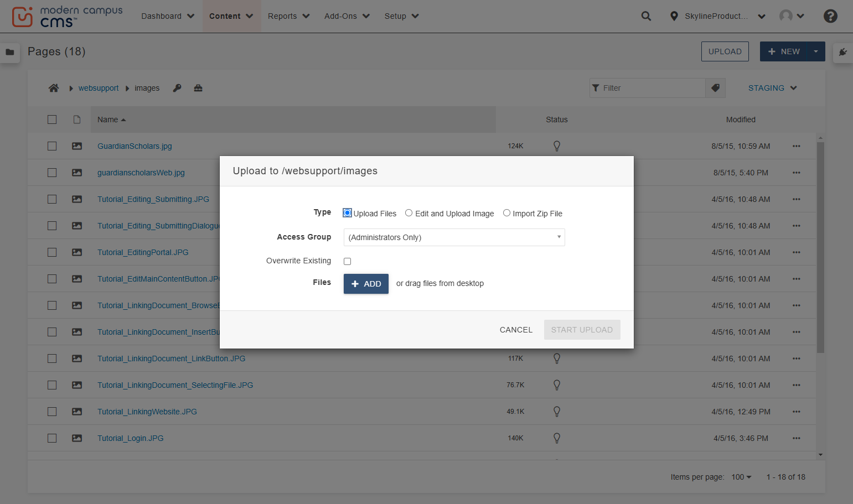Select the Edit and Upload Image option

409,213
